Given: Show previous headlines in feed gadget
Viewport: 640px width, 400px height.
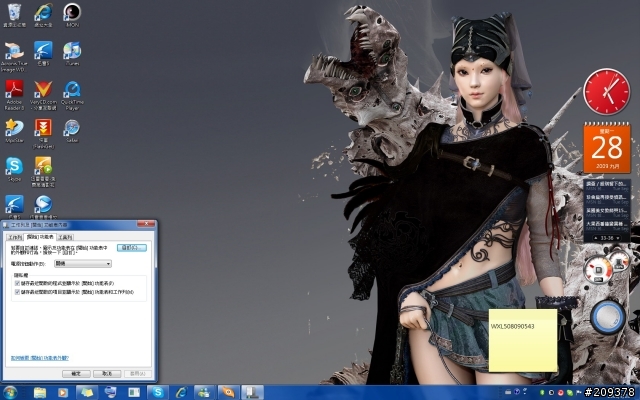Looking at the screenshot, I should click(x=596, y=238).
